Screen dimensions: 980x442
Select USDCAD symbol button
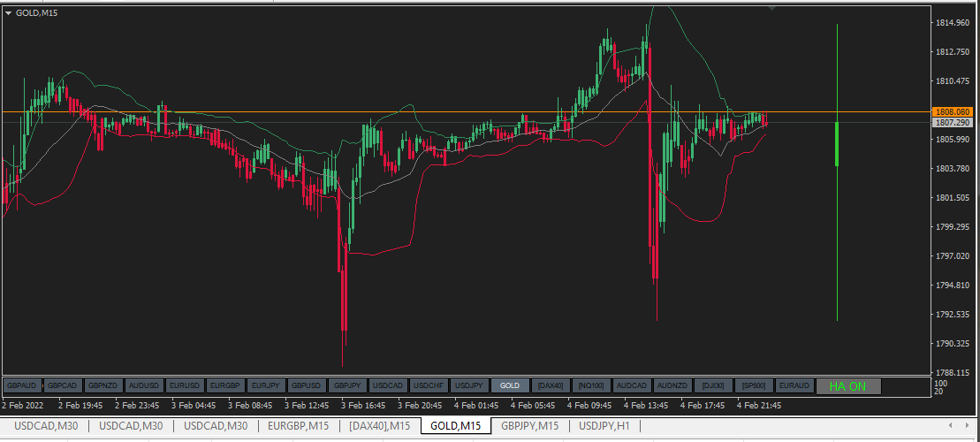388,385
